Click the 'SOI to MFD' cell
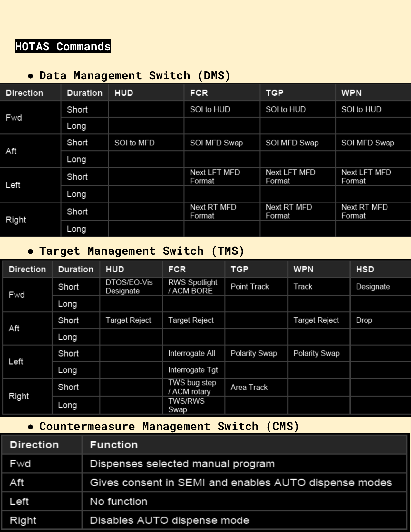 click(134, 143)
